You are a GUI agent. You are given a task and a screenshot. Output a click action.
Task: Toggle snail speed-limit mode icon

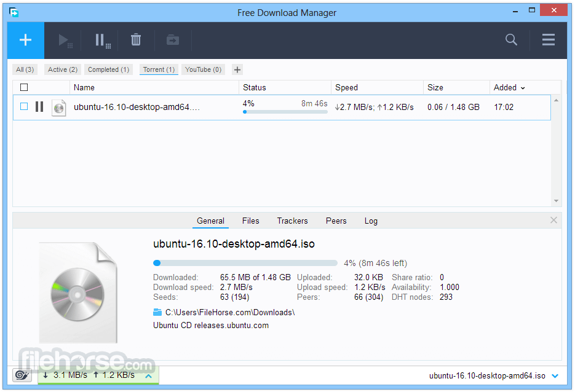click(x=22, y=375)
